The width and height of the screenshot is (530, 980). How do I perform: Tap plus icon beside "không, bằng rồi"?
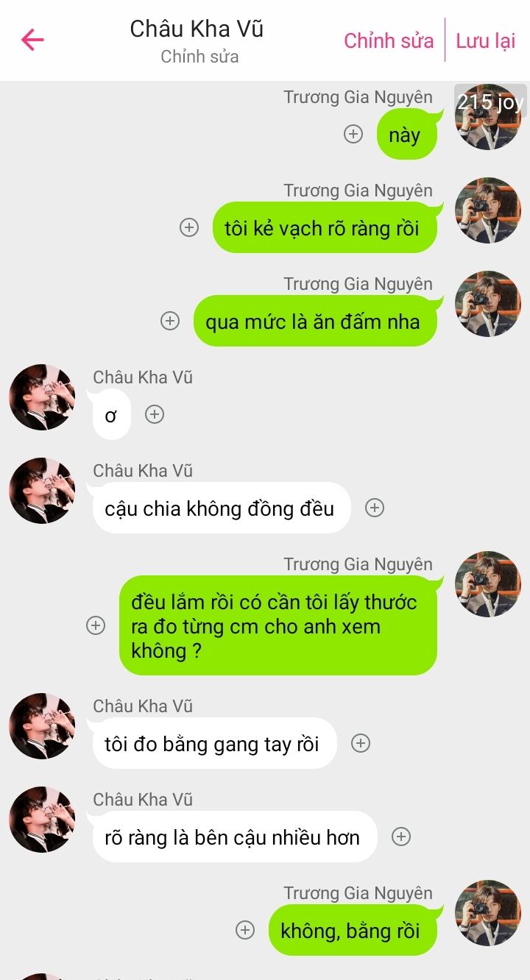tap(245, 930)
